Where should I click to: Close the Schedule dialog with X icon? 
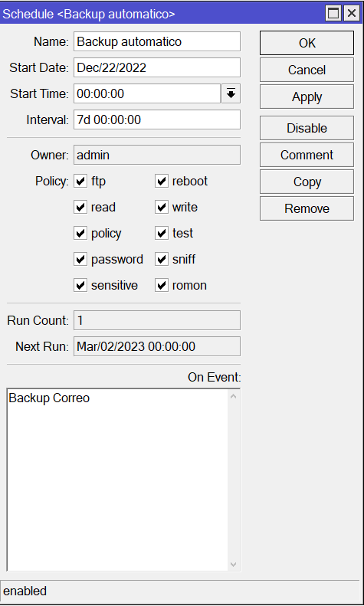[352, 14]
